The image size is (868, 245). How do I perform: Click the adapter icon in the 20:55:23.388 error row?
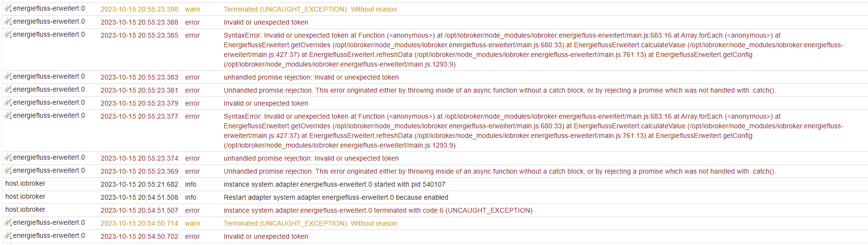click(x=8, y=22)
